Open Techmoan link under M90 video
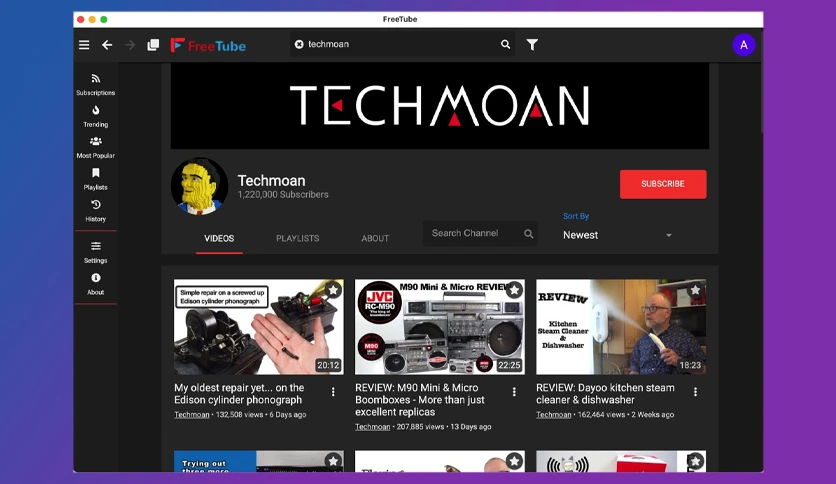This screenshot has width=836, height=484. [372, 427]
